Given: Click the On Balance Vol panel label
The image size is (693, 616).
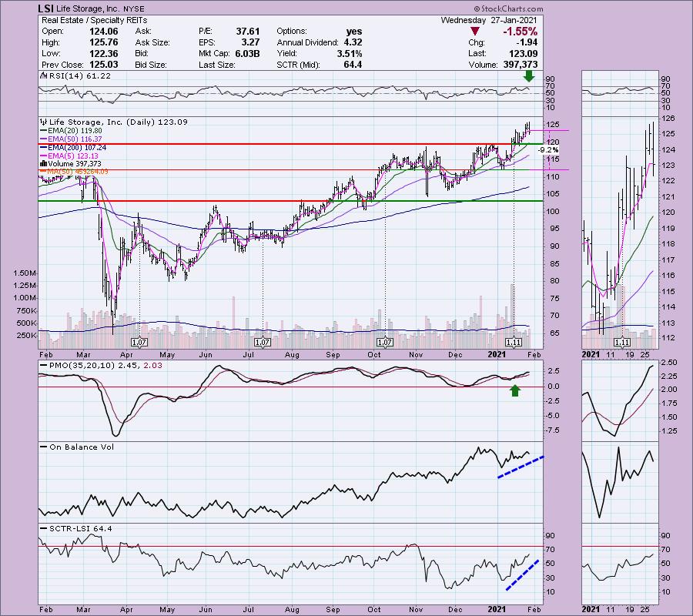Looking at the screenshot, I should [82, 447].
